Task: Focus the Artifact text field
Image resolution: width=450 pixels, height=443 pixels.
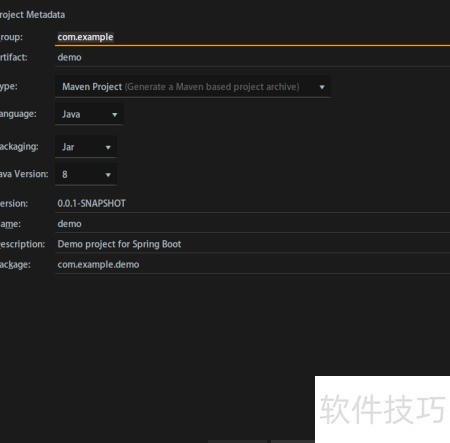Action: click(252, 57)
